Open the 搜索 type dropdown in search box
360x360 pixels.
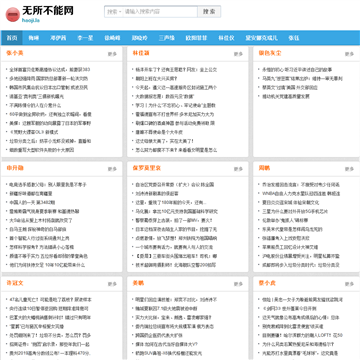pyautogui.click(x=114, y=12)
